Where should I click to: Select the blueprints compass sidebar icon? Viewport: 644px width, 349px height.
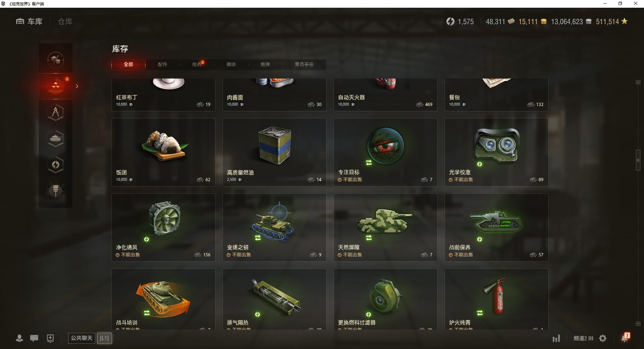click(56, 112)
